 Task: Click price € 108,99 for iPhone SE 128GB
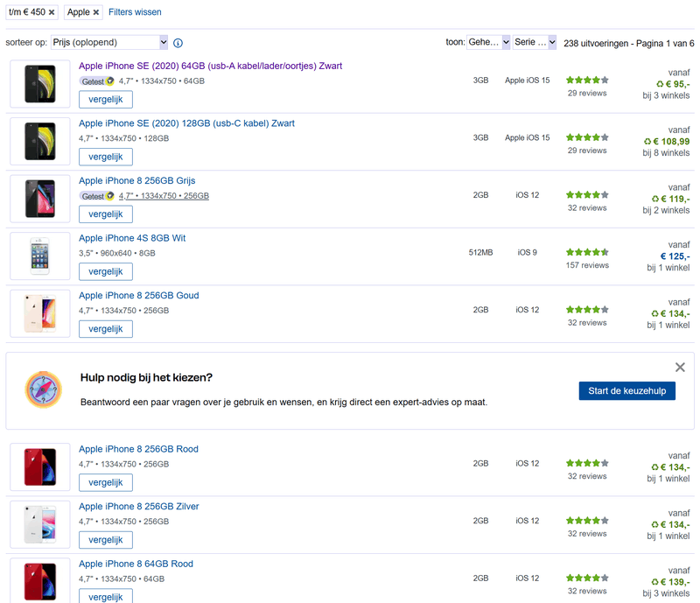point(671,142)
